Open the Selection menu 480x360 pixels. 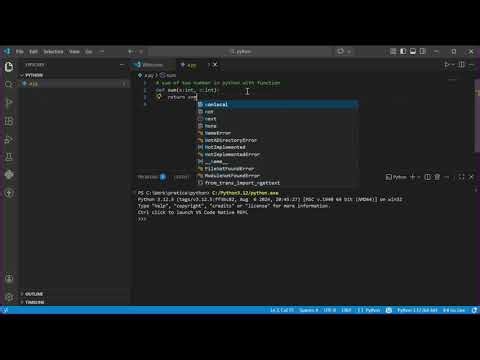pos(53,52)
